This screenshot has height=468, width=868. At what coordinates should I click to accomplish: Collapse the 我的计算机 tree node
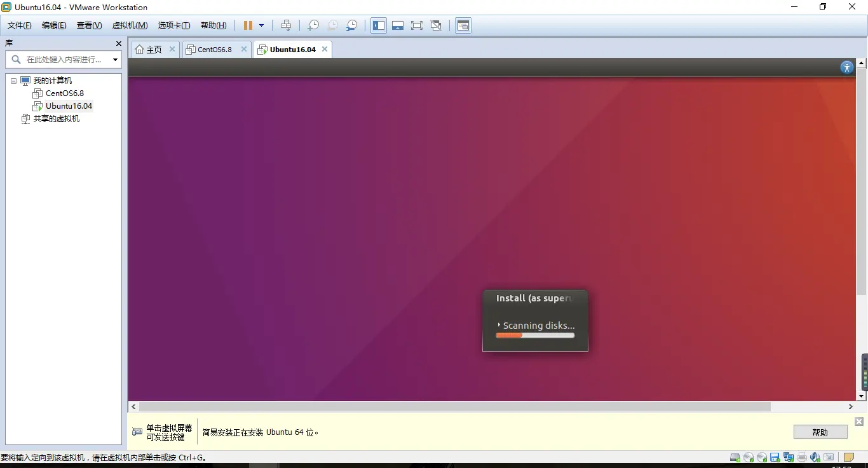tap(14, 81)
